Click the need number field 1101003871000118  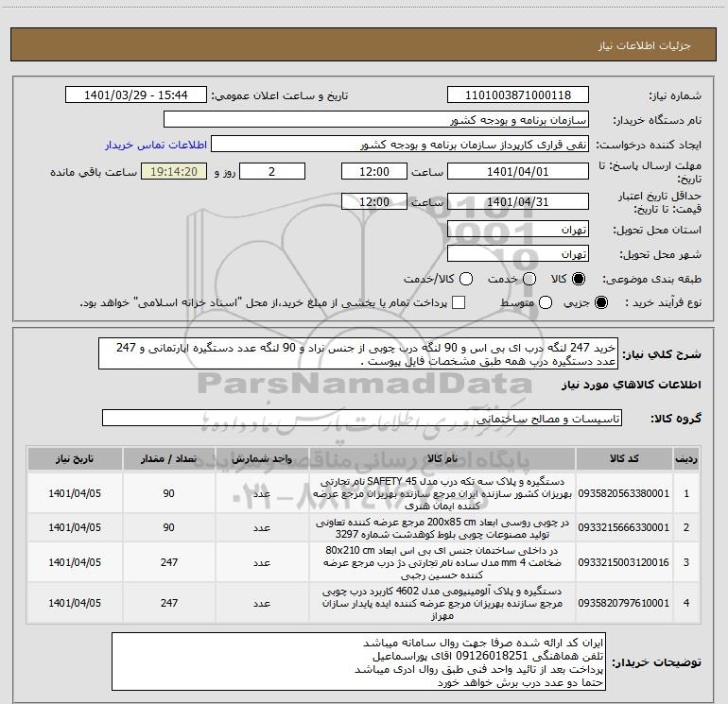(518, 95)
